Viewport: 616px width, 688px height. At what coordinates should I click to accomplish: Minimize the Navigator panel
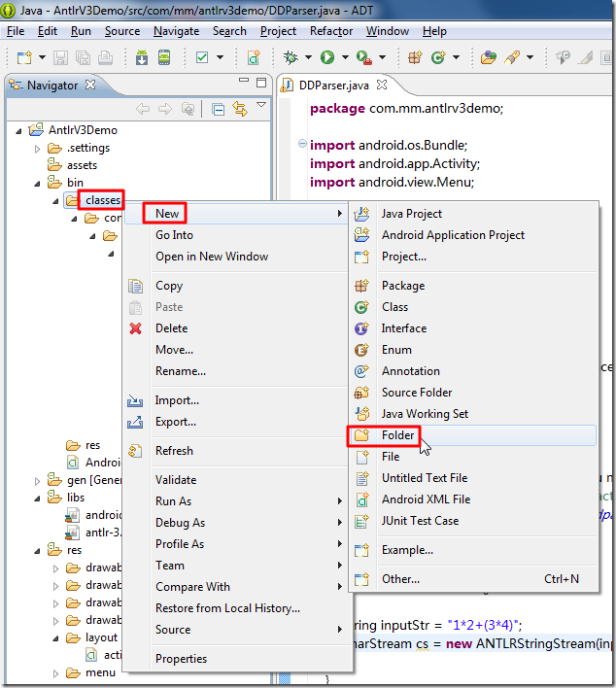tap(244, 81)
